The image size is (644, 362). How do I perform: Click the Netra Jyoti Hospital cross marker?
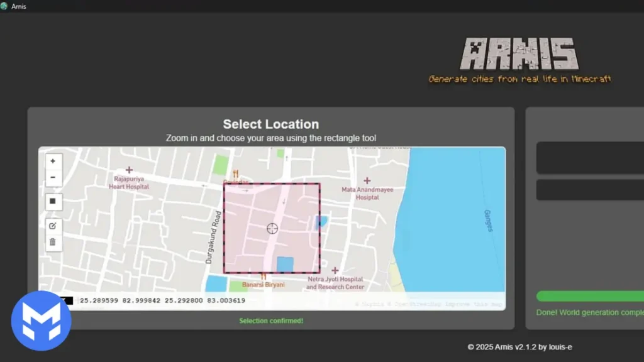click(335, 270)
